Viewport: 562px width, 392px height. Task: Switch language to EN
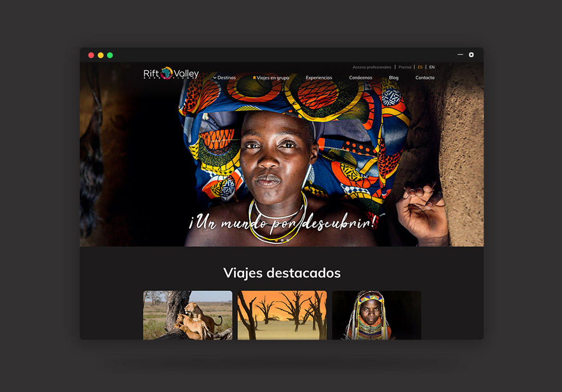tap(432, 67)
